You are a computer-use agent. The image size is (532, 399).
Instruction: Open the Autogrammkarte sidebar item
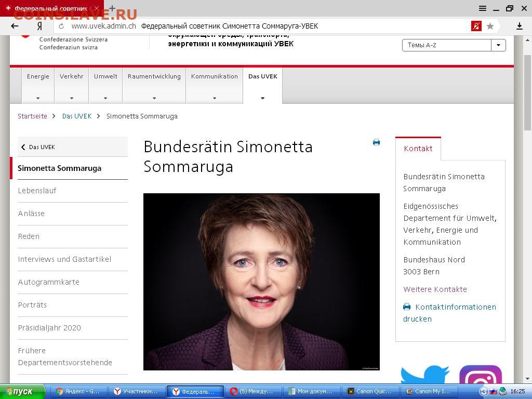[73, 282]
